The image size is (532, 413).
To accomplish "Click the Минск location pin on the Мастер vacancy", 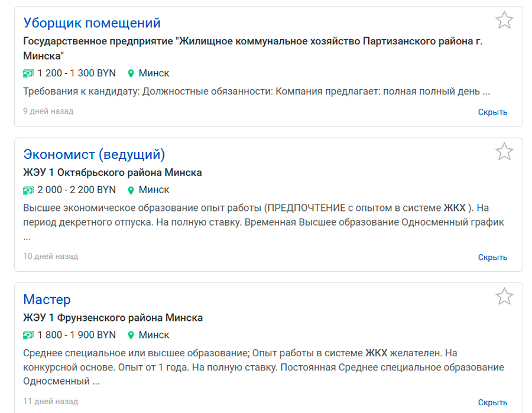I will [131, 334].
